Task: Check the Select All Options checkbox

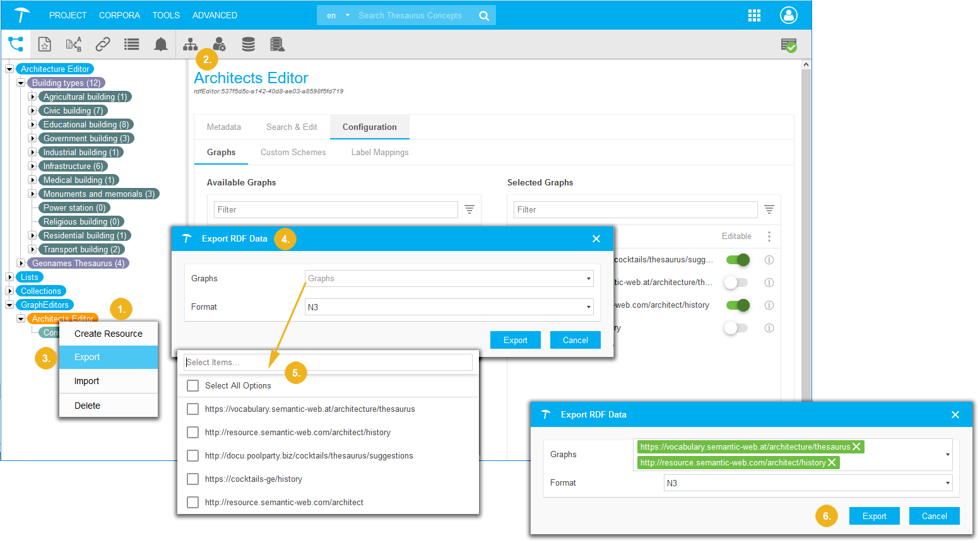Action: click(193, 385)
